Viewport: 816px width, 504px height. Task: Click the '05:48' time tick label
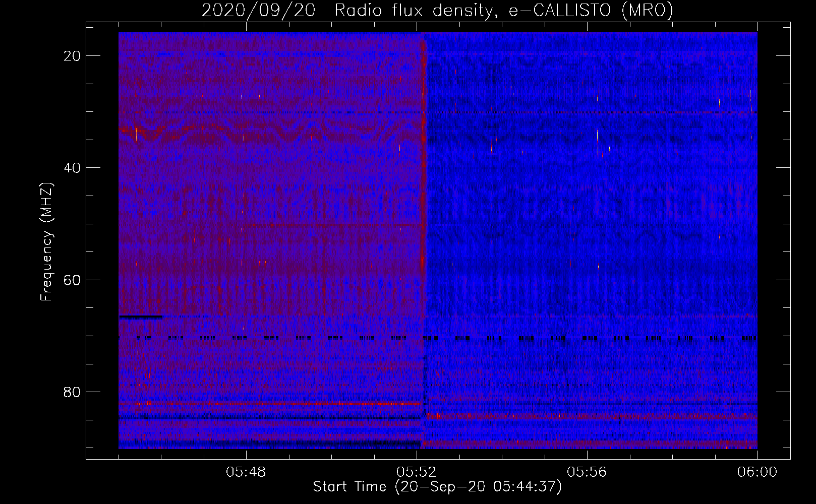(x=246, y=472)
